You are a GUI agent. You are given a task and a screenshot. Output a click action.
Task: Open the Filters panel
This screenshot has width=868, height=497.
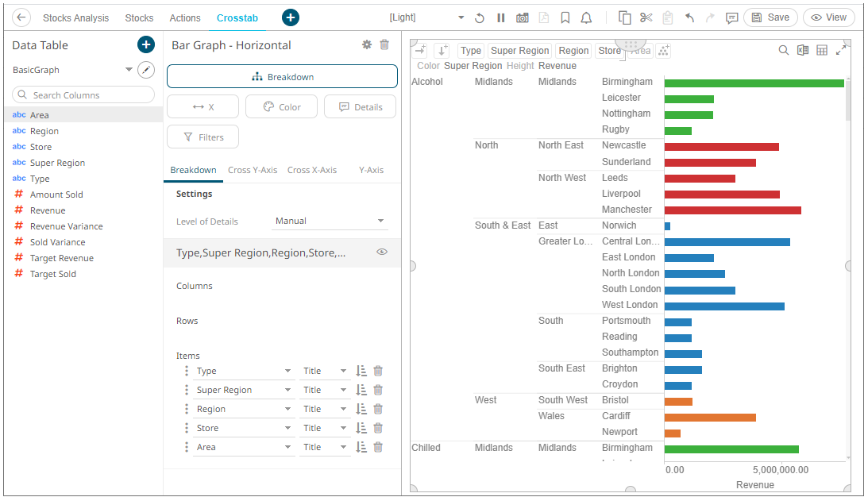pos(203,136)
